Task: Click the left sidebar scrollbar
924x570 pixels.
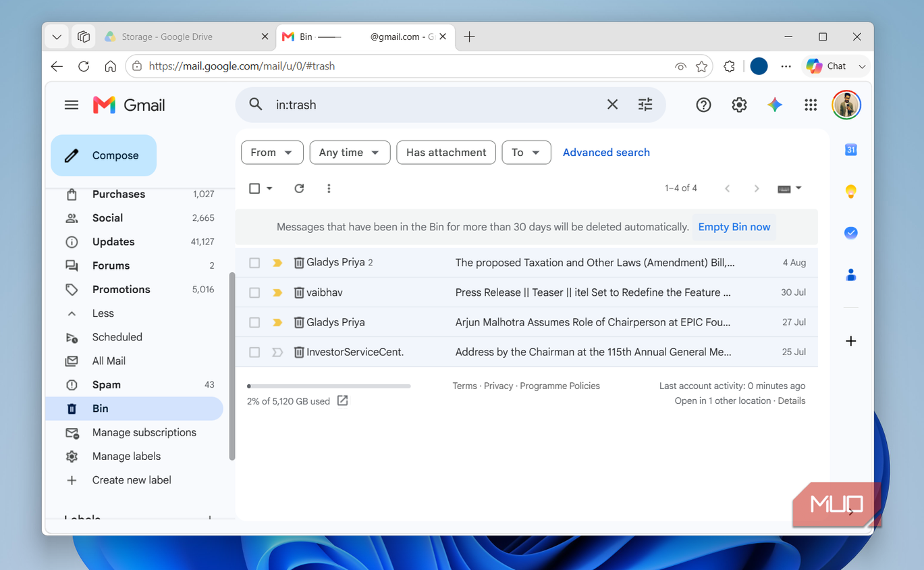Action: (232, 366)
